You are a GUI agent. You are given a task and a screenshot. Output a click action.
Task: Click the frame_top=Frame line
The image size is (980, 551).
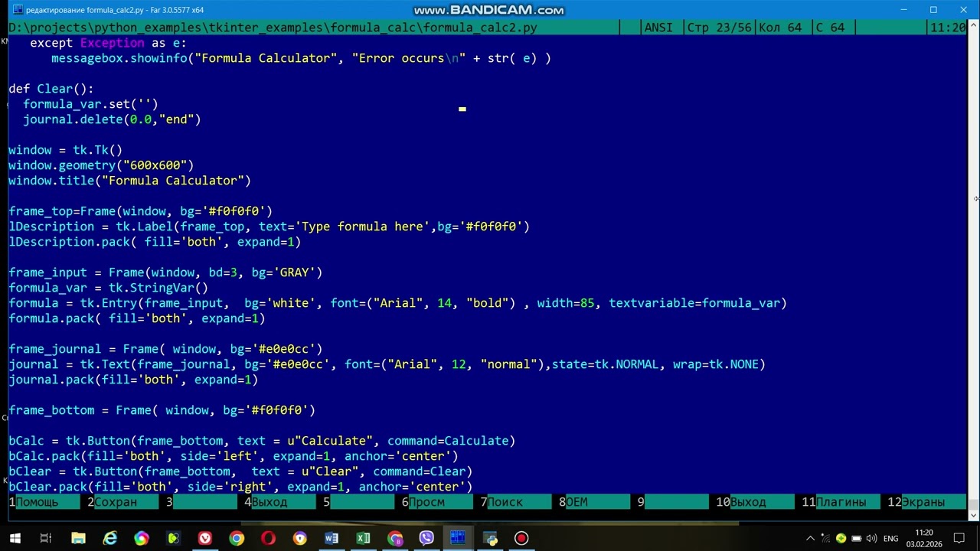pos(140,211)
